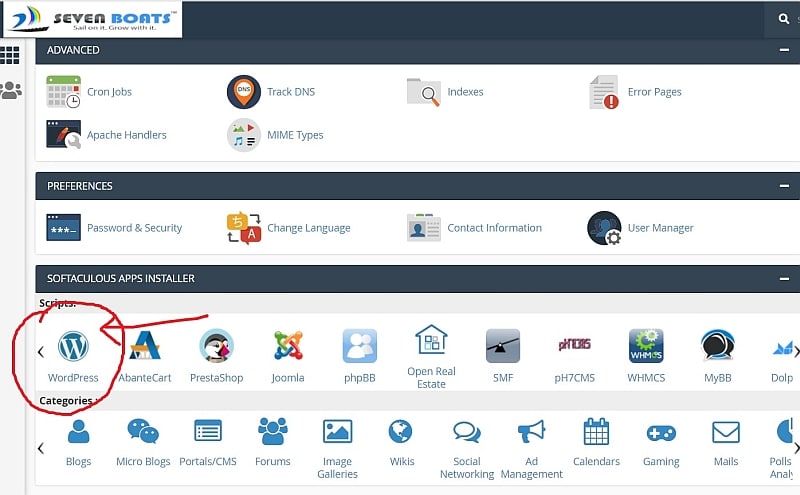The height and width of the screenshot is (495, 800).
Task: Click the Apache Handlers link
Action: (x=126, y=135)
